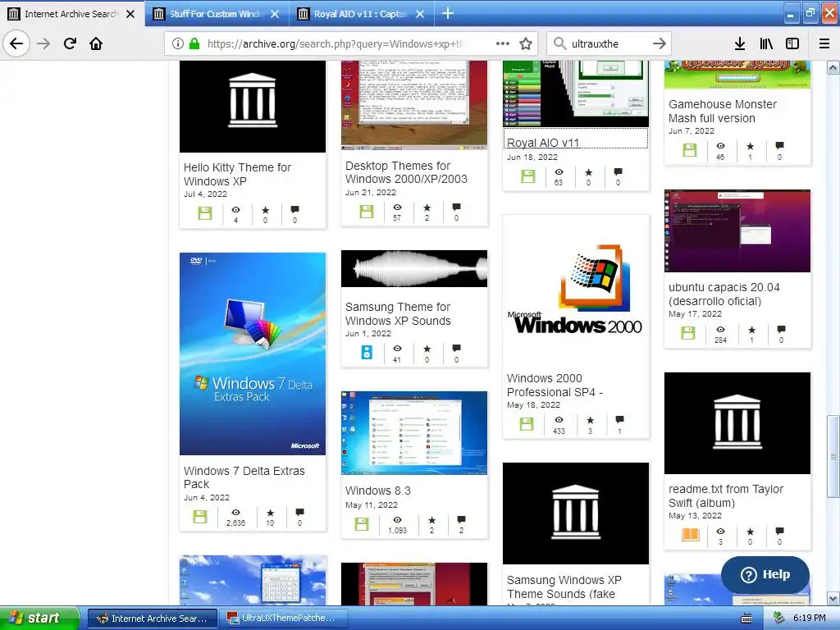
Task: Open the Firefox hamburger menu
Action: 824,43
